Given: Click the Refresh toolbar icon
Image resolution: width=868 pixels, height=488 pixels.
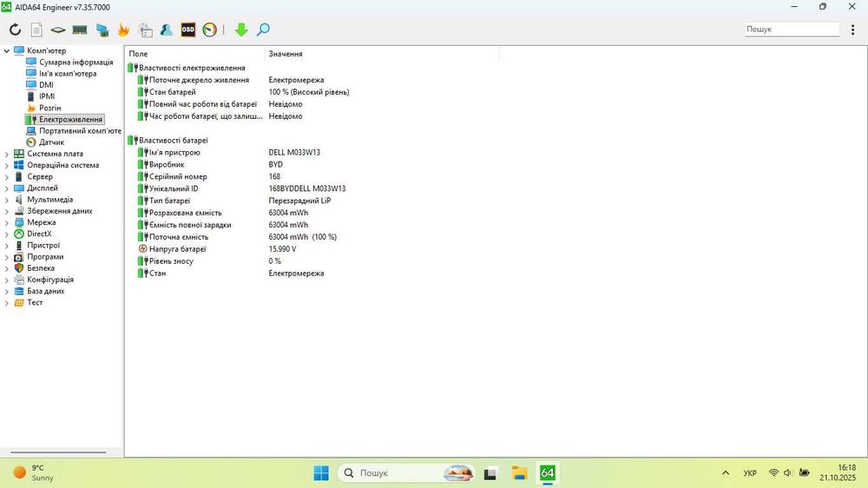Looking at the screenshot, I should (x=15, y=30).
